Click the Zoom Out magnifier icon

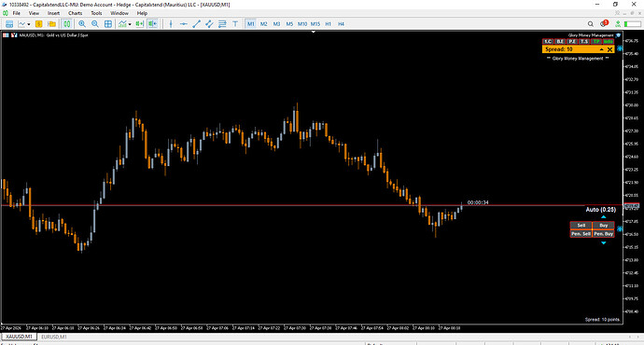coord(95,24)
